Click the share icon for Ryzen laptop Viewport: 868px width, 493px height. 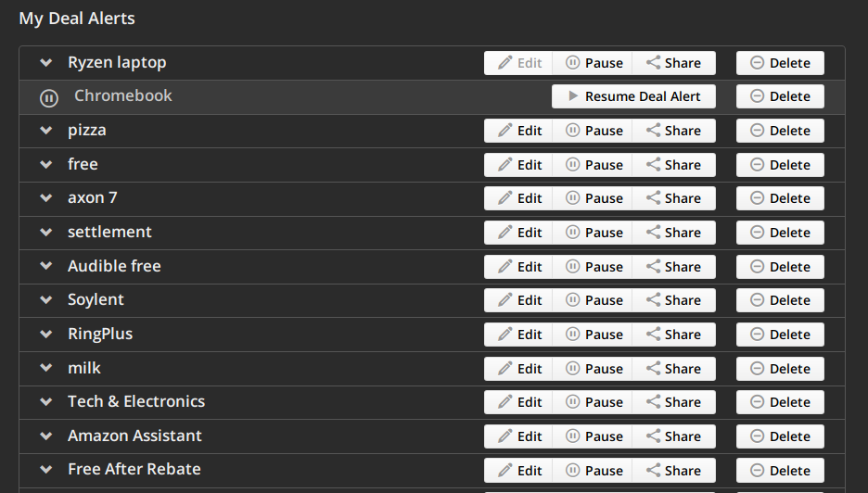click(654, 63)
